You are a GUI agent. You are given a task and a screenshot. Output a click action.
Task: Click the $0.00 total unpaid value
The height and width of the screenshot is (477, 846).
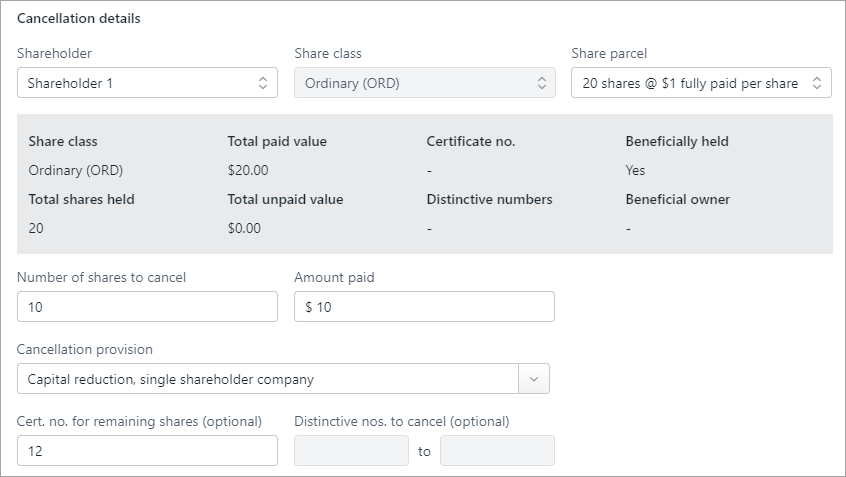pyautogui.click(x=244, y=228)
